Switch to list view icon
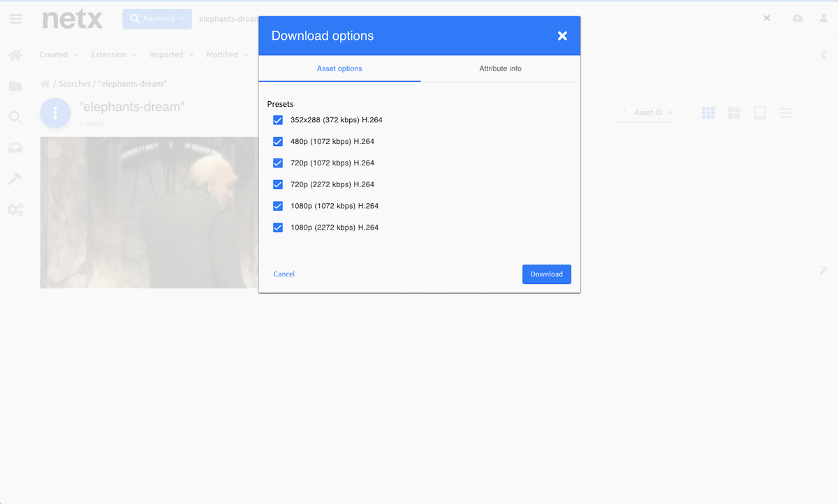This screenshot has width=838, height=504. click(786, 113)
